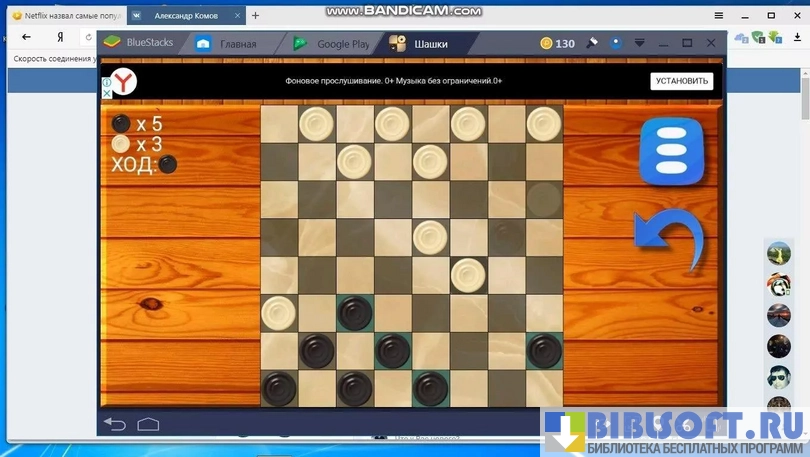Click the УСТАНОВИТЬ ad button
This screenshot has width=810, height=457.
[681, 81]
